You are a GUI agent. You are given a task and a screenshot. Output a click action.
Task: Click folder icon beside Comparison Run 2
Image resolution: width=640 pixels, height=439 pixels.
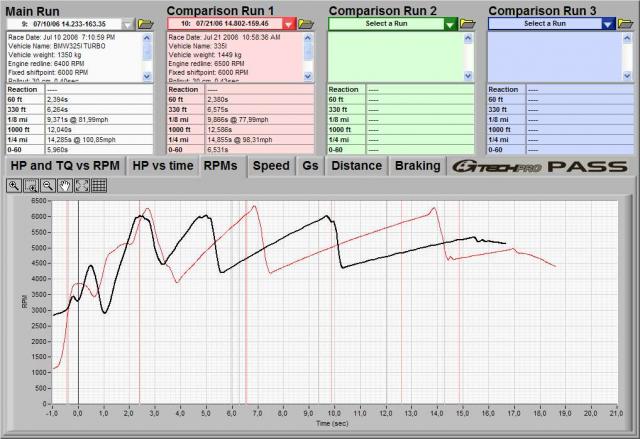[467, 23]
